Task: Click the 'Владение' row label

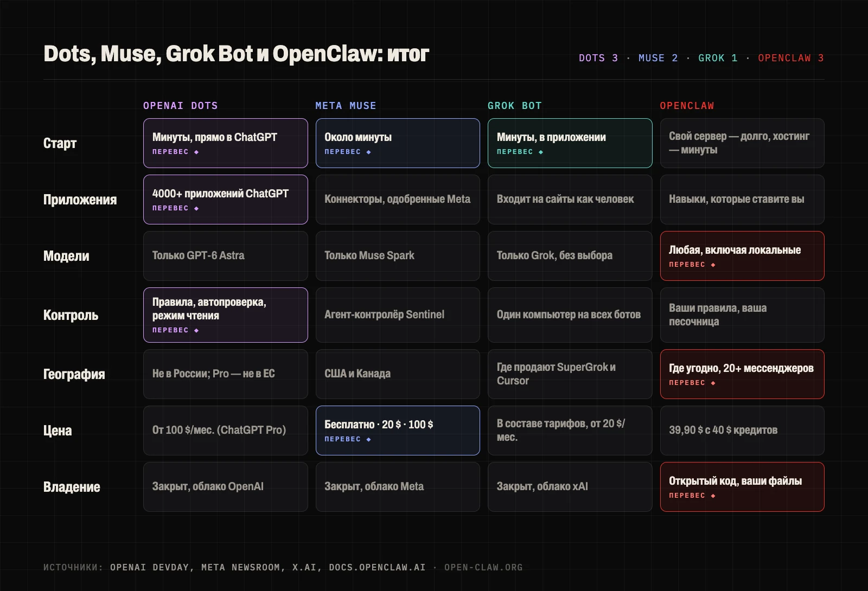Action: [x=72, y=487]
